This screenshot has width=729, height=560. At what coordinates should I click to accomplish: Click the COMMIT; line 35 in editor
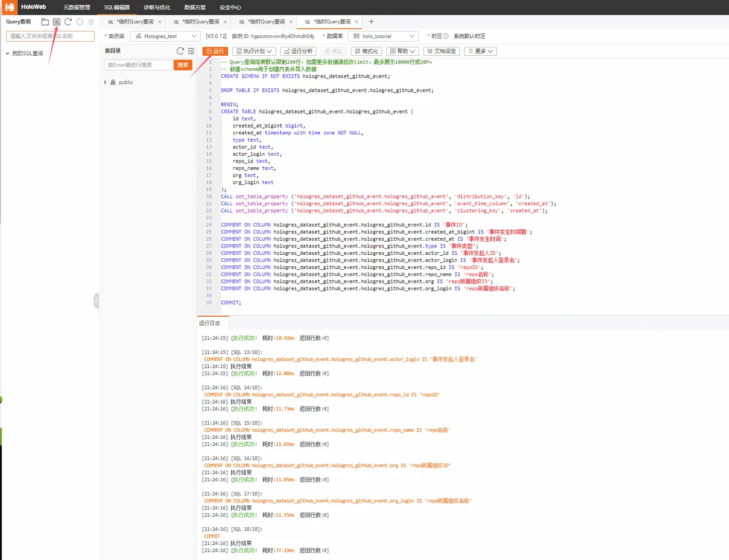(x=231, y=303)
